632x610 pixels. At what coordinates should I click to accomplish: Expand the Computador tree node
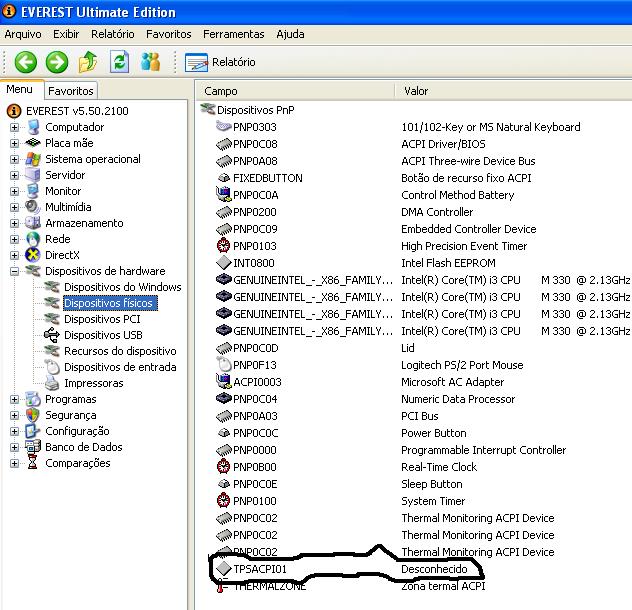(x=15, y=127)
